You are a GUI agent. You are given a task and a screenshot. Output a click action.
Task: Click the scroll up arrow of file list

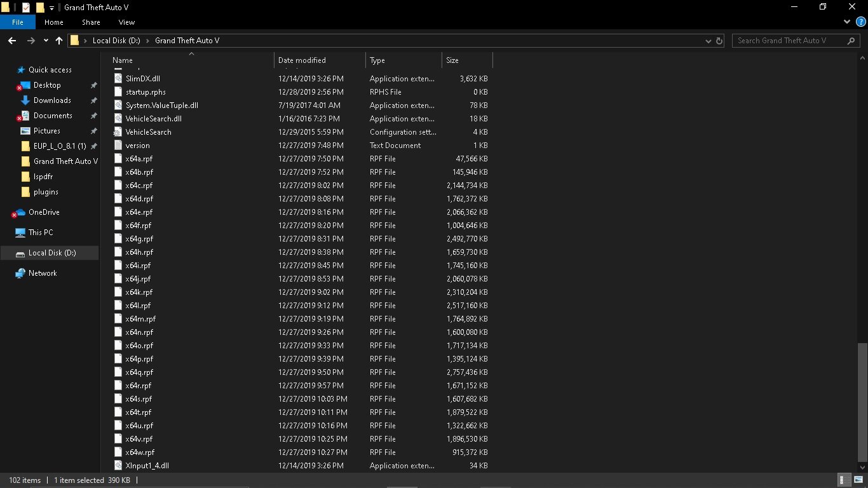[x=862, y=58]
